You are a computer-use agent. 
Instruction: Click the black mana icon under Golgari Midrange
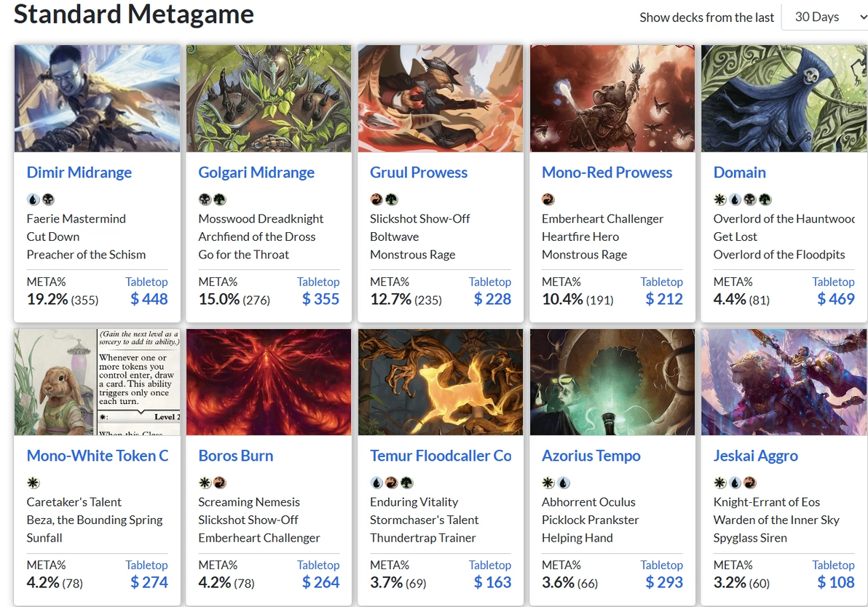[205, 199]
